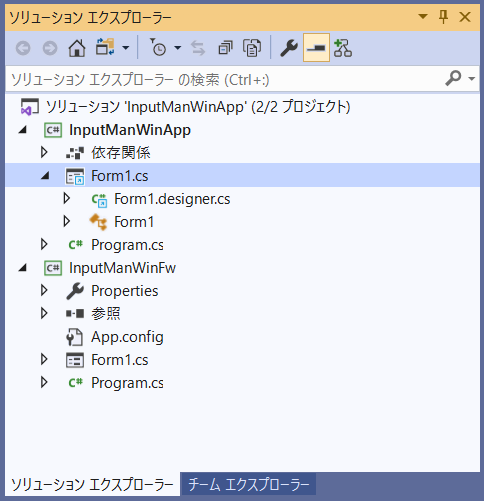484x501 pixels.
Task: Click the View Class Diagram icon
Action: pyautogui.click(x=343, y=48)
